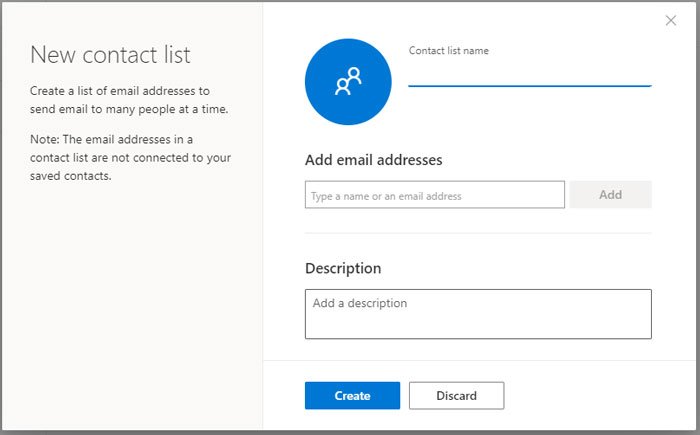The image size is (700, 435).
Task: Click the Discard button
Action: 456,396
